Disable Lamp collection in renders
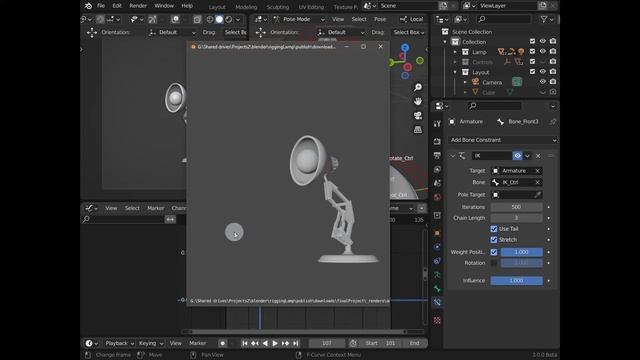 553,51
